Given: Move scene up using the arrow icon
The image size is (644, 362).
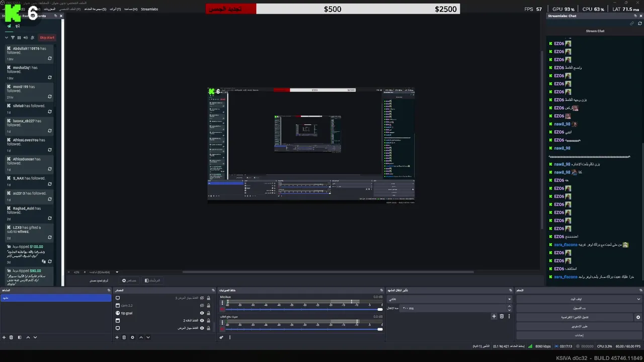Looking at the screenshot, I should [28, 337].
